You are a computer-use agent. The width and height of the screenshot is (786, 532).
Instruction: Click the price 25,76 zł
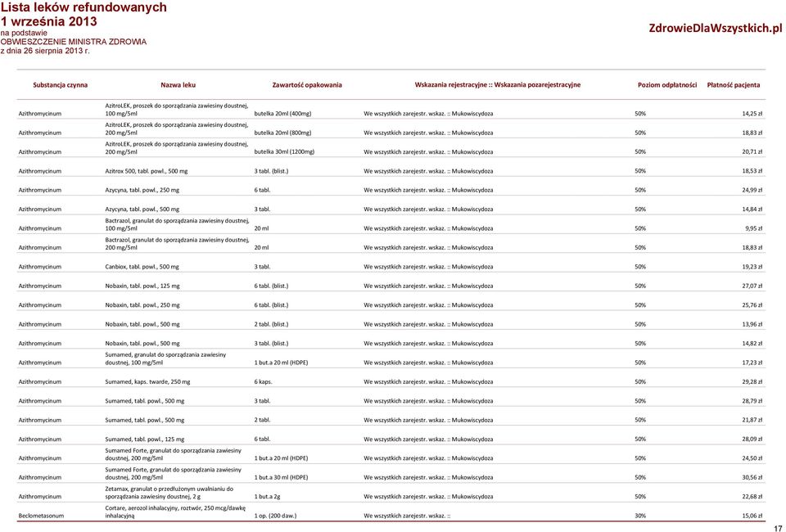(752, 305)
